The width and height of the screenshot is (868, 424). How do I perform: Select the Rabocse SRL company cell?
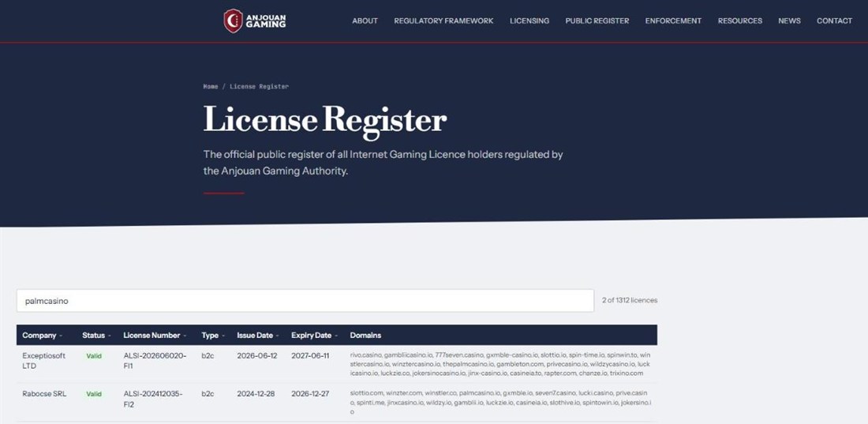[x=44, y=394]
